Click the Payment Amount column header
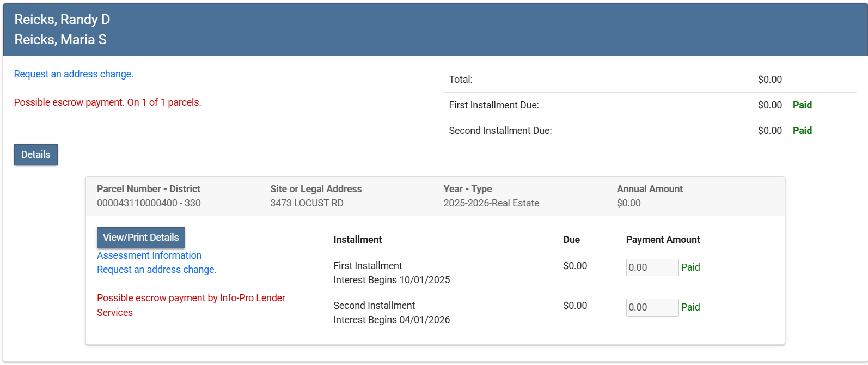Viewport: 868px width, 365px height. coord(663,240)
